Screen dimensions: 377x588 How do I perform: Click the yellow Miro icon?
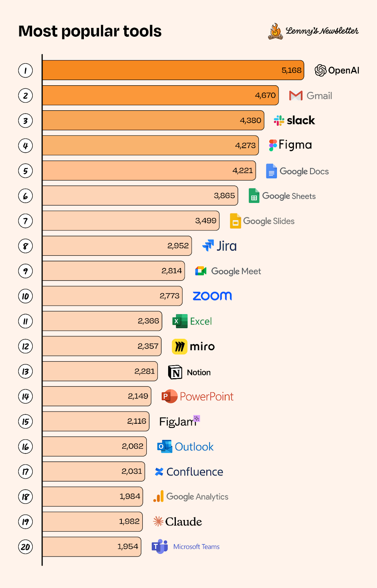click(179, 347)
